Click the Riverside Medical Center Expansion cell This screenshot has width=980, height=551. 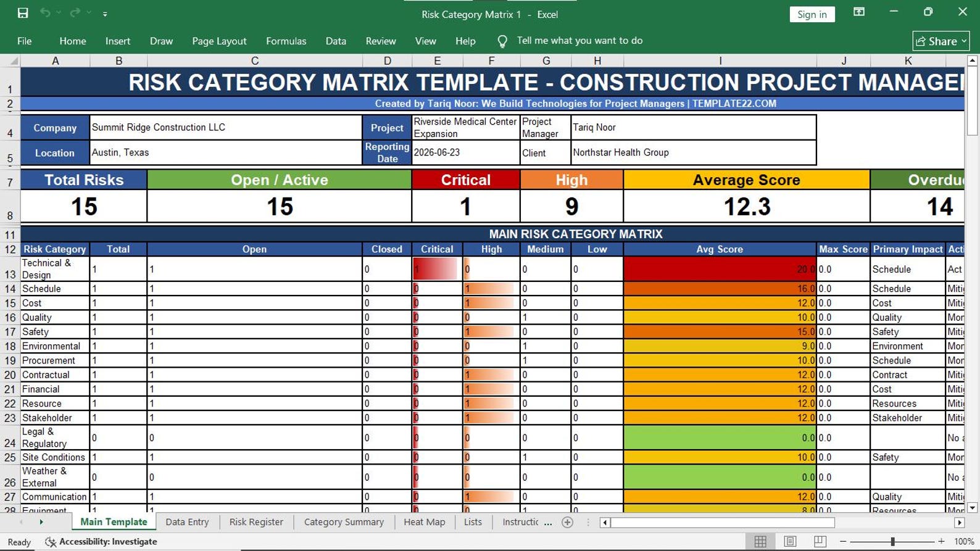(x=465, y=127)
